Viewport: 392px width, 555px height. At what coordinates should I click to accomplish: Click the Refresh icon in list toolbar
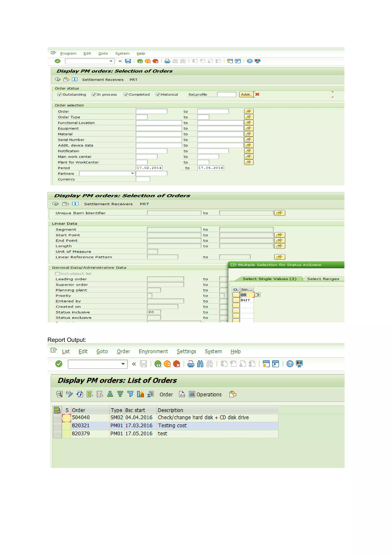(80, 394)
